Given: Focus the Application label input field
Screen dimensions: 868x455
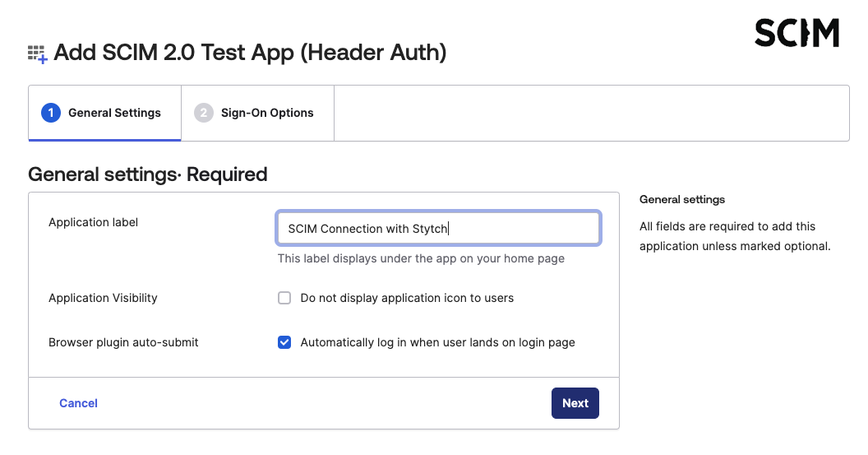Looking at the screenshot, I should pos(438,229).
